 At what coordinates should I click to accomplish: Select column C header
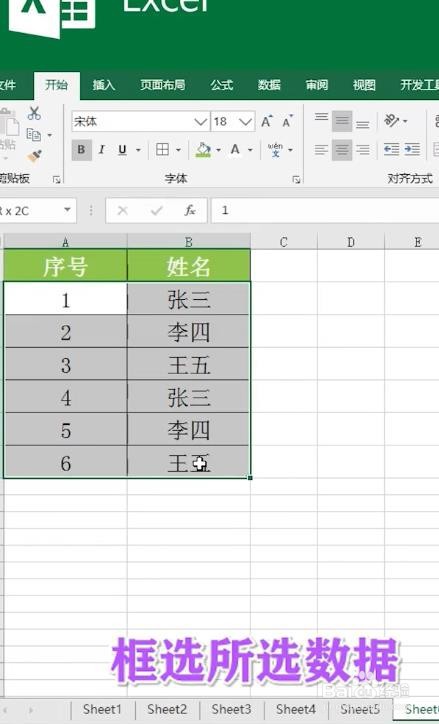point(284,241)
